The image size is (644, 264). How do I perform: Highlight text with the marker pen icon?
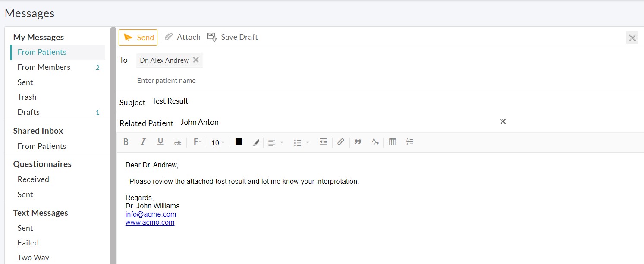click(256, 141)
